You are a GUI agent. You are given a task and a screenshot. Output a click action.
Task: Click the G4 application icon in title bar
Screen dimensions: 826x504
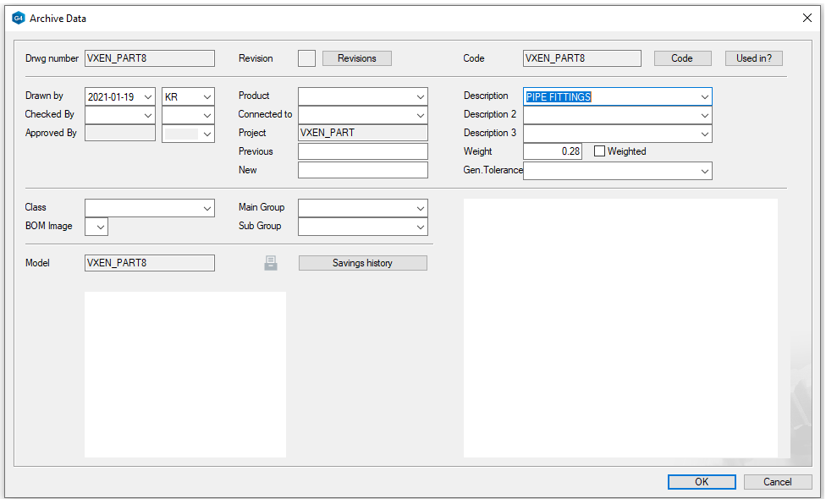coord(18,18)
